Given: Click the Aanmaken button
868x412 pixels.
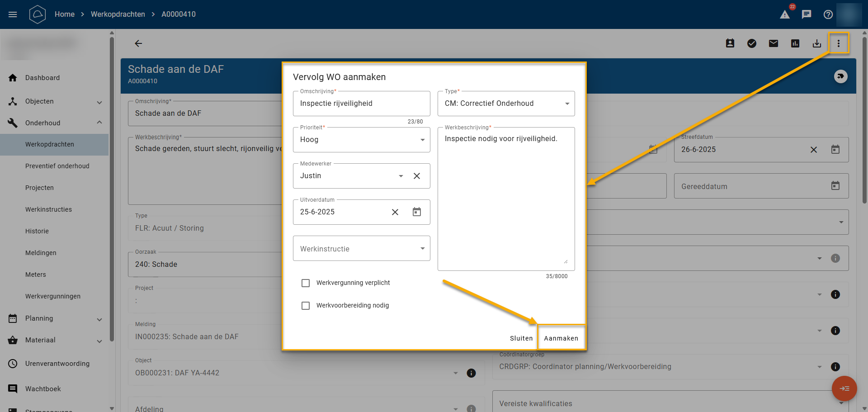Looking at the screenshot, I should [561, 338].
